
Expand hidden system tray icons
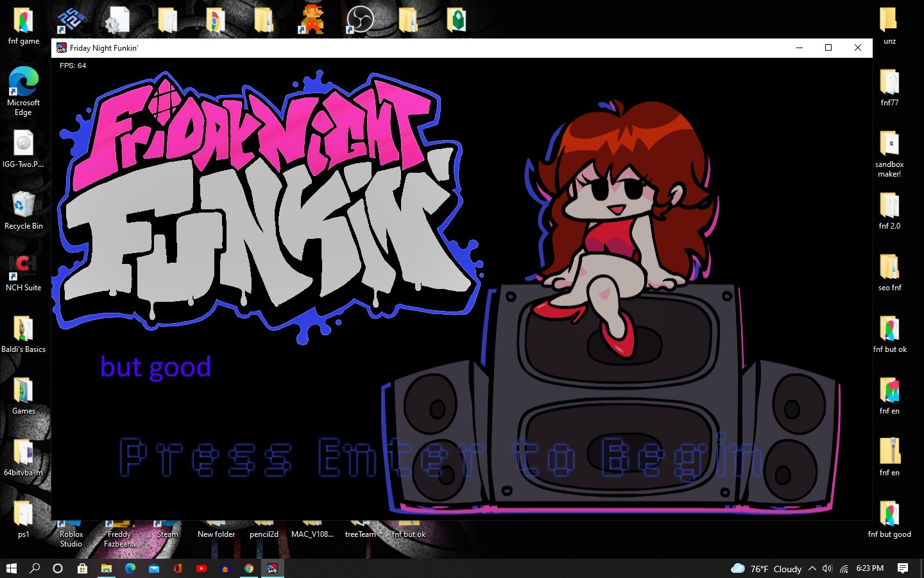(x=812, y=569)
